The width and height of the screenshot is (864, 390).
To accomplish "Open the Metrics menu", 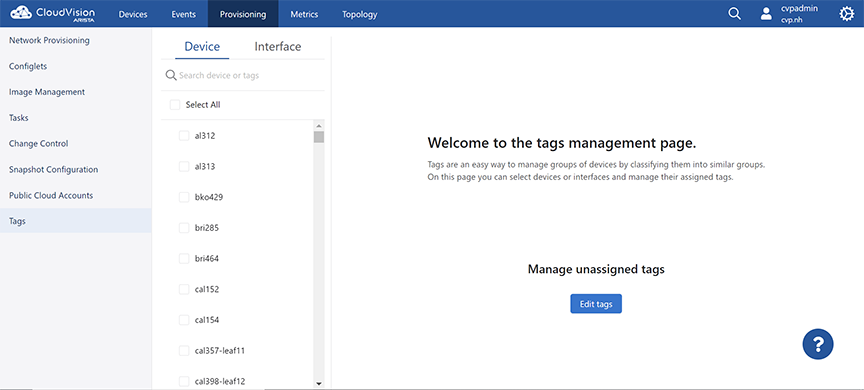I will [x=304, y=14].
